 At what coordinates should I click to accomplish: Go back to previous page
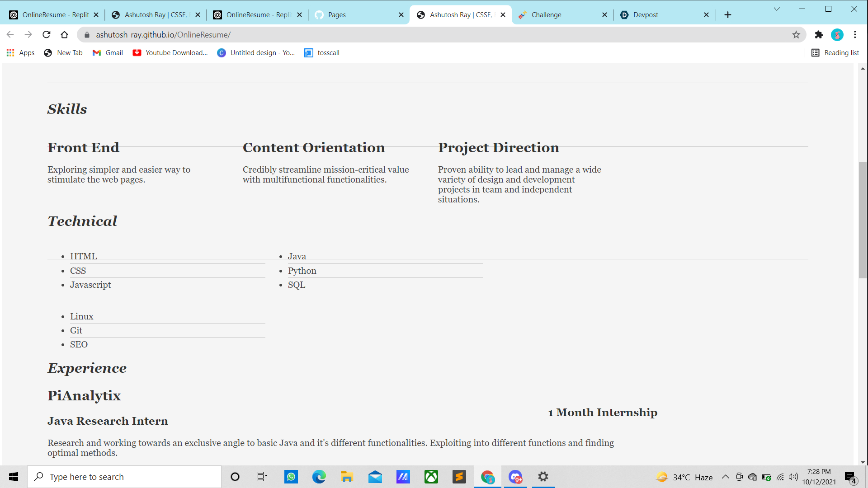click(10, 35)
